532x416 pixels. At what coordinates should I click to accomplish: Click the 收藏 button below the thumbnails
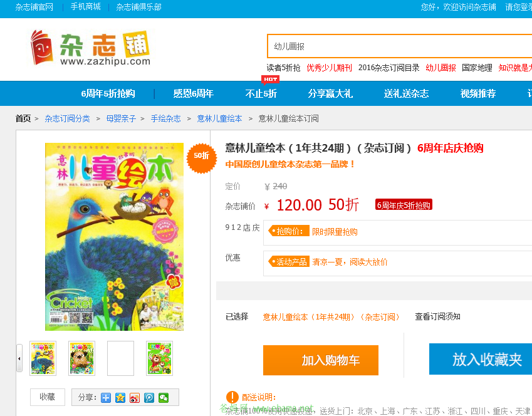point(47,397)
